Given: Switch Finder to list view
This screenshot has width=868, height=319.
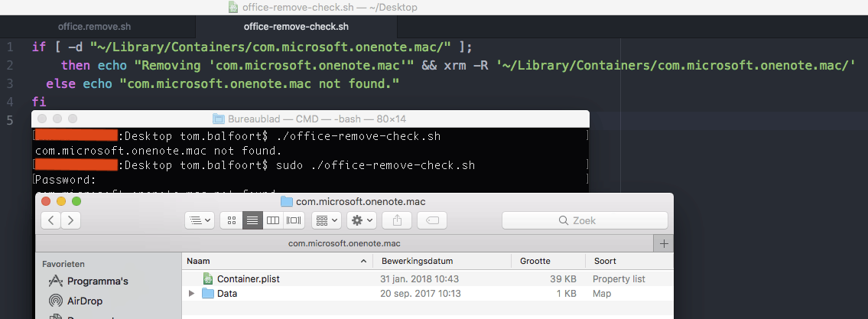Looking at the screenshot, I should 252,220.
